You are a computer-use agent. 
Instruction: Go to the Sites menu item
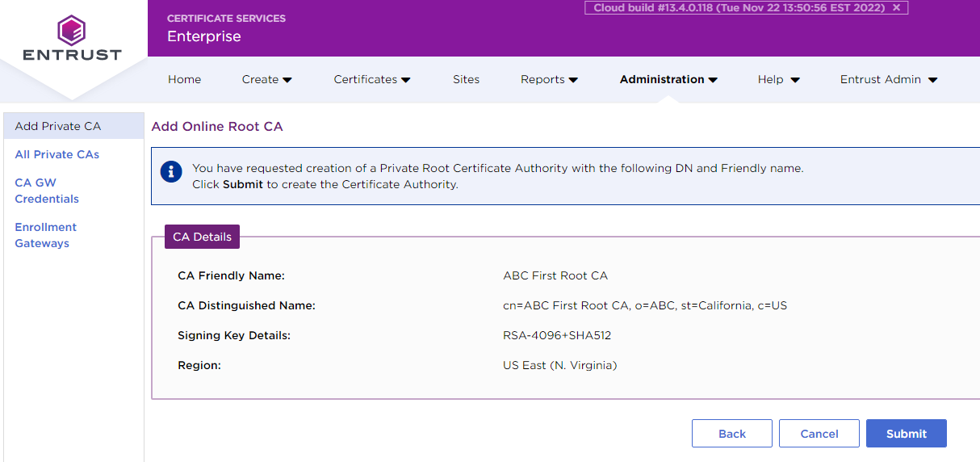point(466,79)
